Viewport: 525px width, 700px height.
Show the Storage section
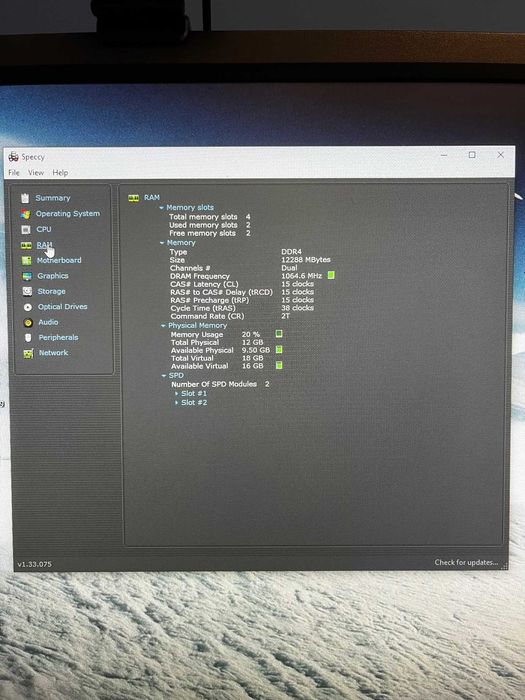pyautogui.click(x=51, y=291)
